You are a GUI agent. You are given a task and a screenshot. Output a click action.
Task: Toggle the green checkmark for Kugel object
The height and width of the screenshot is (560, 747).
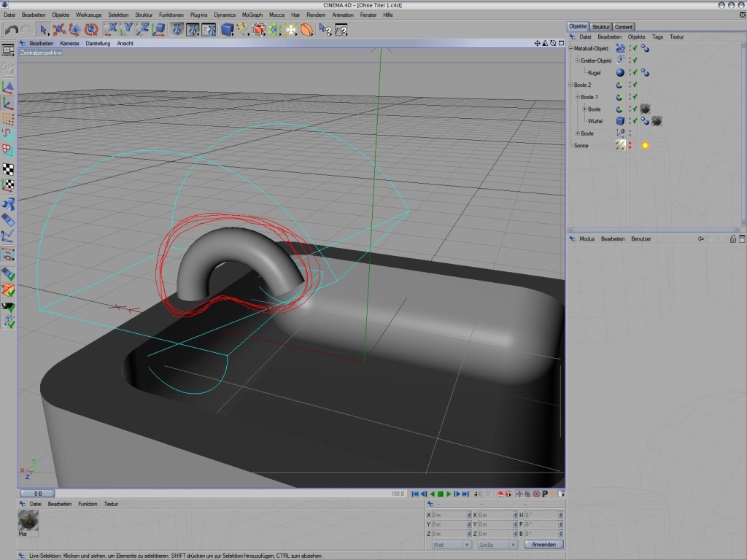[x=635, y=73]
